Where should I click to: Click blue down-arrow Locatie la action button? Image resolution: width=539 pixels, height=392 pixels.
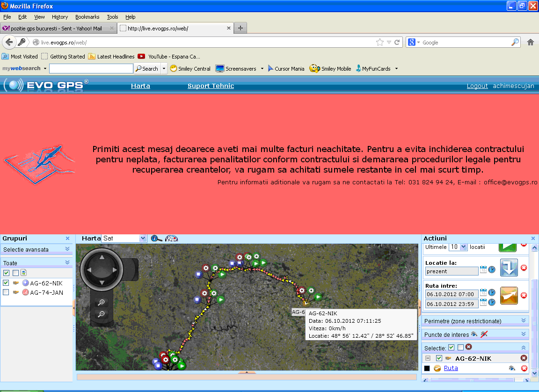[x=509, y=268]
